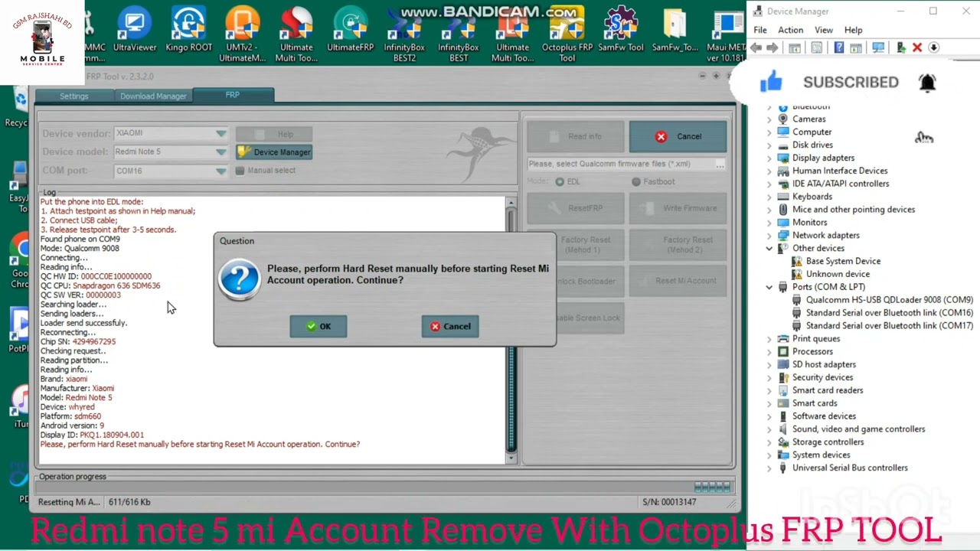
Task: Click Scan for hardware changes in Device Manager toolbar
Action: tap(877, 47)
